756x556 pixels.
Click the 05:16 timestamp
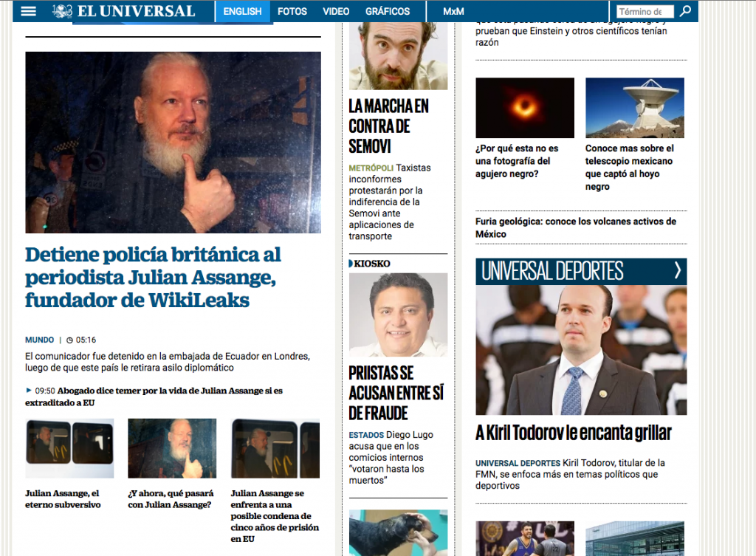point(86,340)
